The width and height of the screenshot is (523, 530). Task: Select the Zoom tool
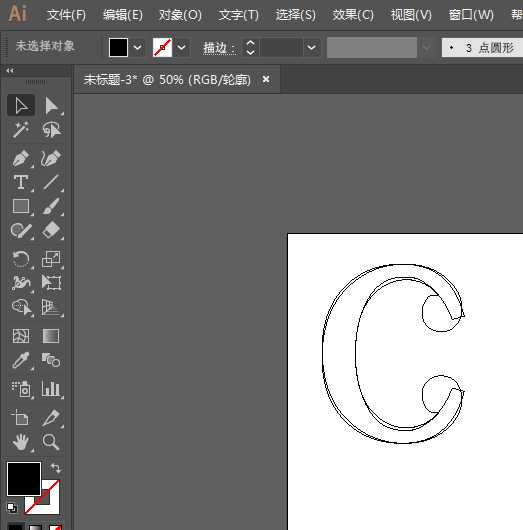click(51, 442)
